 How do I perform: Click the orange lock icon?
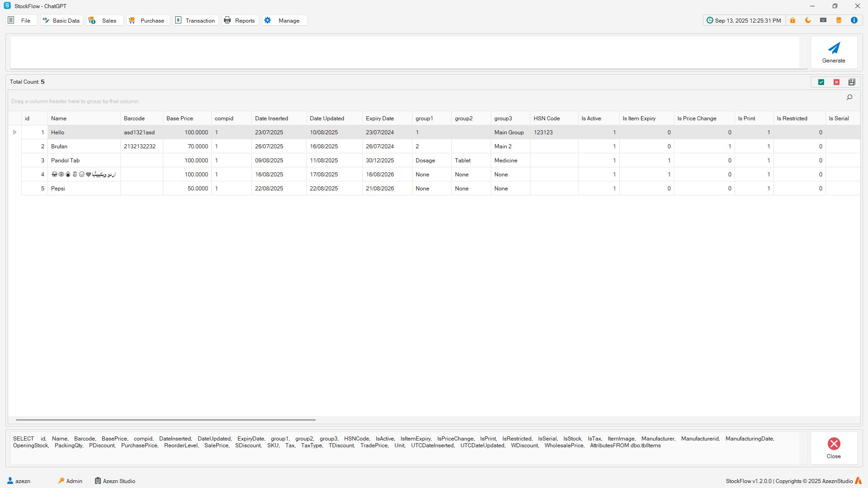tap(792, 20)
